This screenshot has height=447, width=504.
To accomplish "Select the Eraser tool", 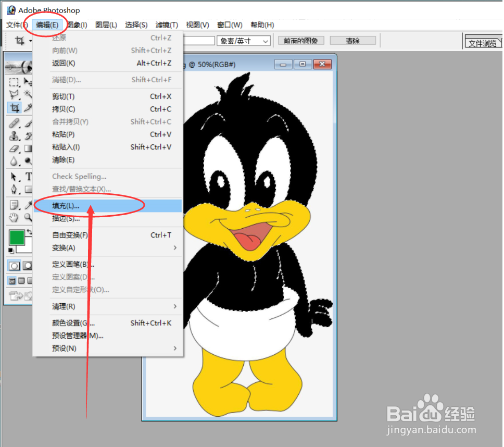I will pyautogui.click(x=14, y=148).
